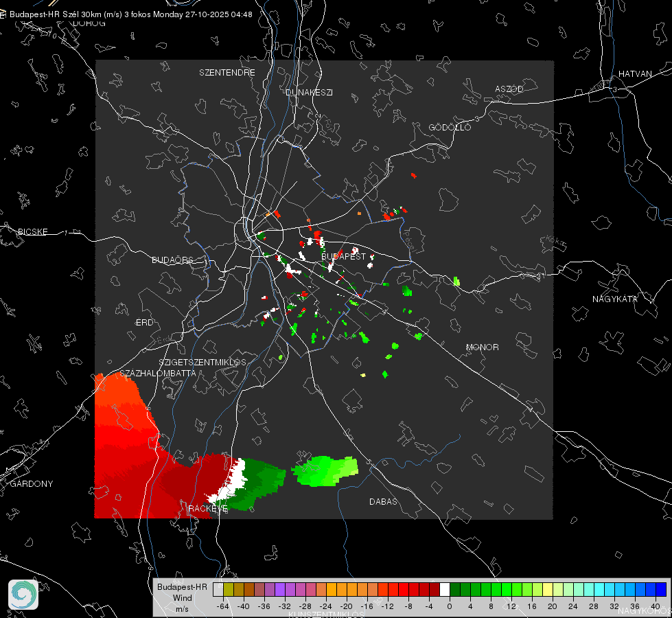Screen dimensions: 672x618
Task: Click the HATVAN town label
Action: 635,74
